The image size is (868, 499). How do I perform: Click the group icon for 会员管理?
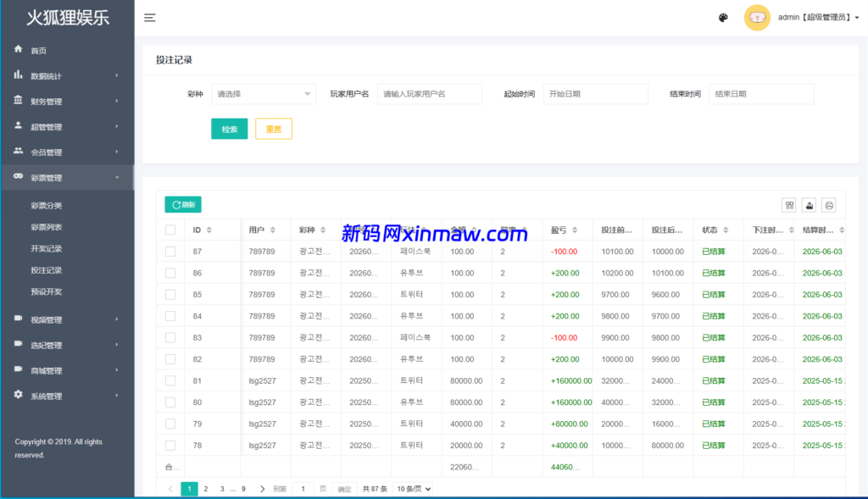point(19,151)
